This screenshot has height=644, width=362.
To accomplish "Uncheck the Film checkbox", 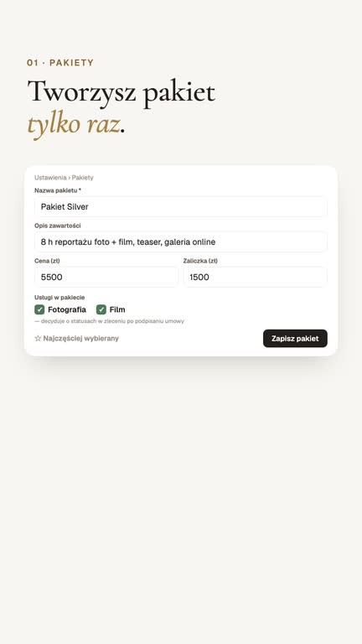I will (101, 309).
